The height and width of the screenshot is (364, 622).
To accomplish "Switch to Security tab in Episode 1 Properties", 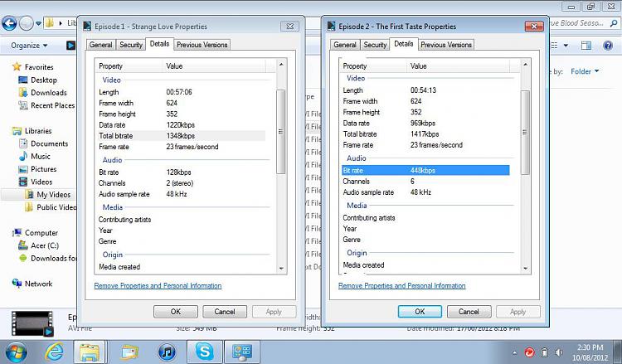I will coord(131,45).
